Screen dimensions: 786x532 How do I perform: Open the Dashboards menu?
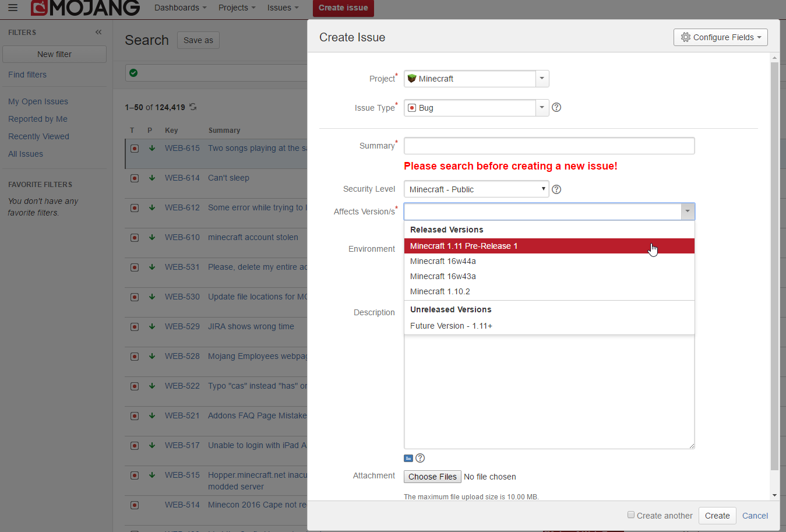180,8
